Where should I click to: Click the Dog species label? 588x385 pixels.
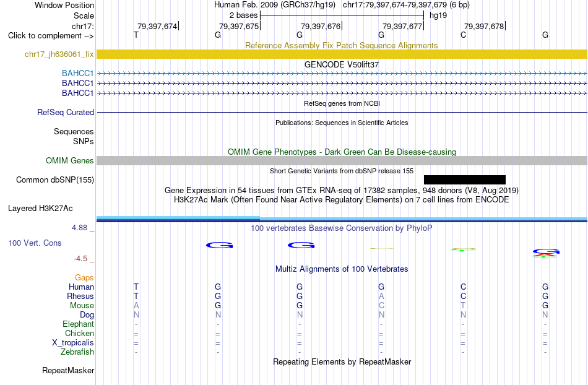point(87,315)
